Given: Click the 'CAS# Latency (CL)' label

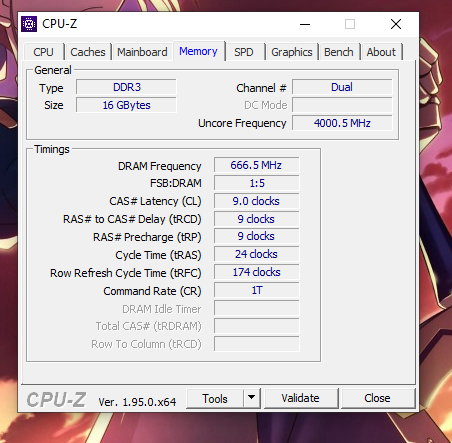Looking at the screenshot, I should pyautogui.click(x=155, y=201).
